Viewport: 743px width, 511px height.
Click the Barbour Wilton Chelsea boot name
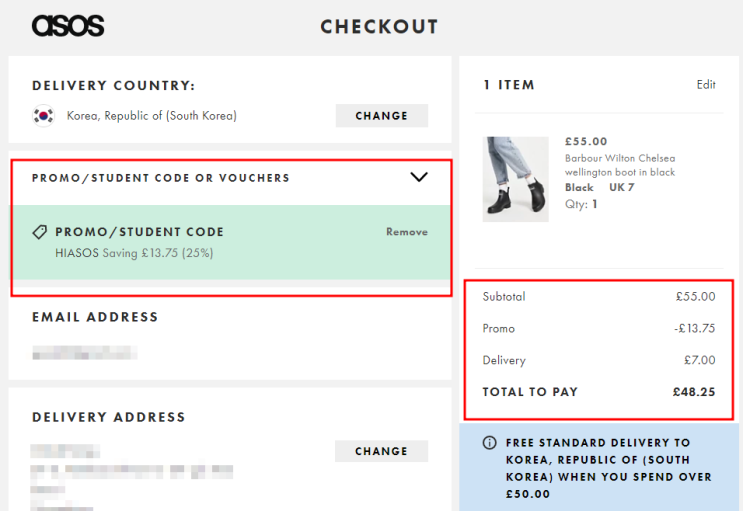point(619,165)
